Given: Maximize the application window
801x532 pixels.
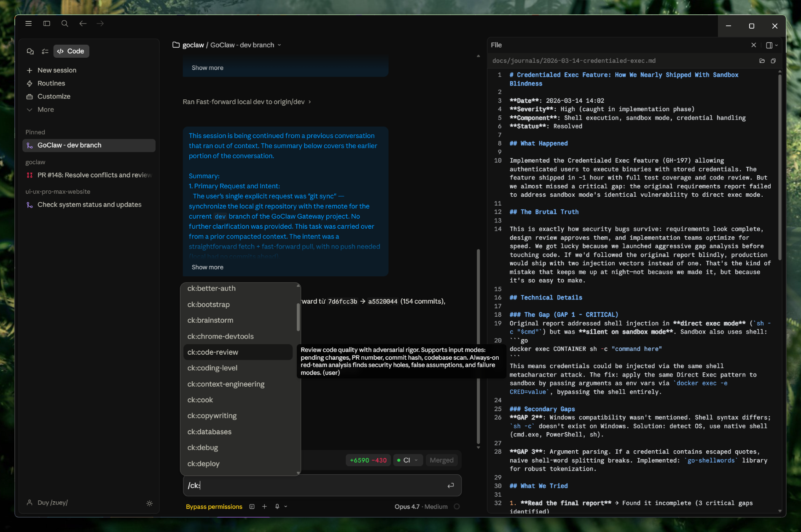Looking at the screenshot, I should tap(751, 26).
